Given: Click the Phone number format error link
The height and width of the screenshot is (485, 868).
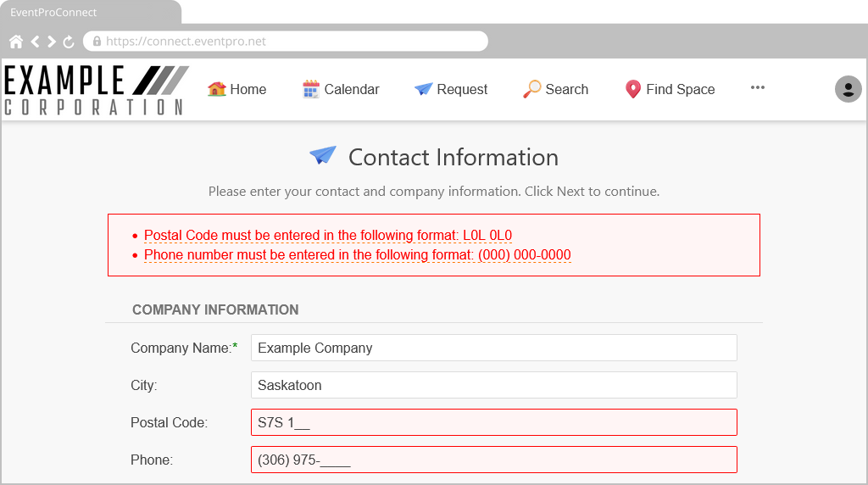Looking at the screenshot, I should (357, 254).
